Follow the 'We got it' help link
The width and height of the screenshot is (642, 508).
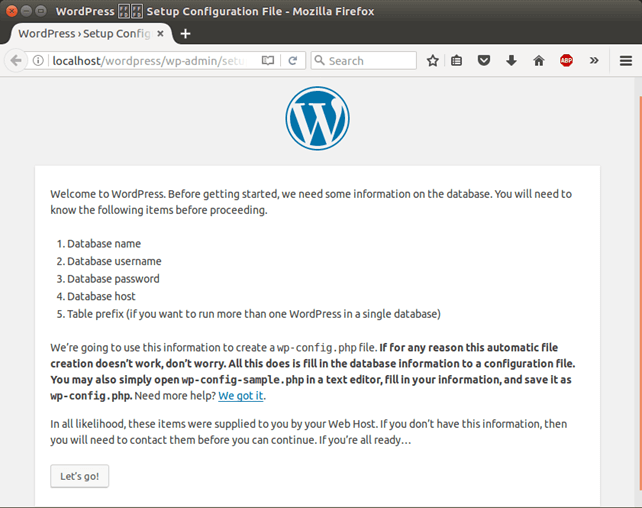click(x=241, y=396)
